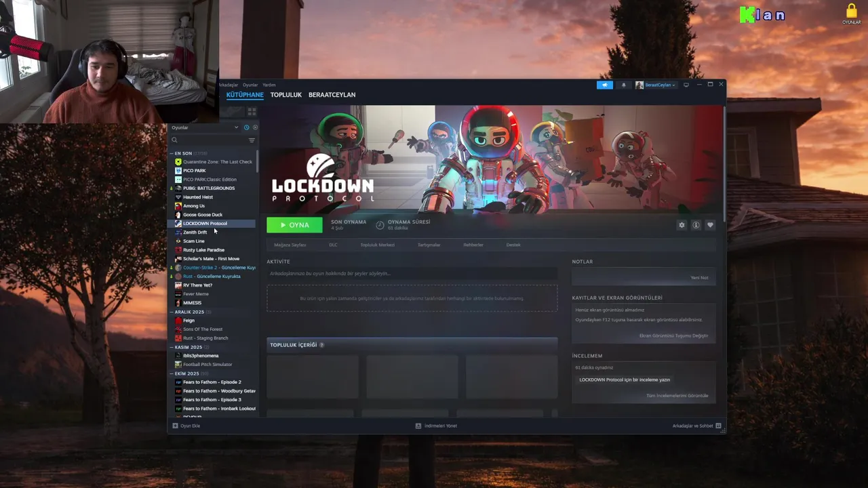Viewport: 868px width, 488px height.
Task: Click the Among Us game icon
Action: click(178, 206)
